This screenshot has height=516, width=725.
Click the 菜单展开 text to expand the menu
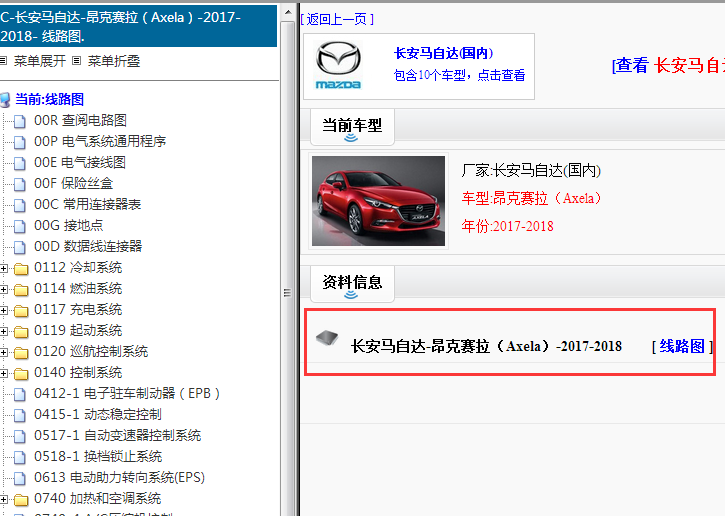click(x=40, y=61)
